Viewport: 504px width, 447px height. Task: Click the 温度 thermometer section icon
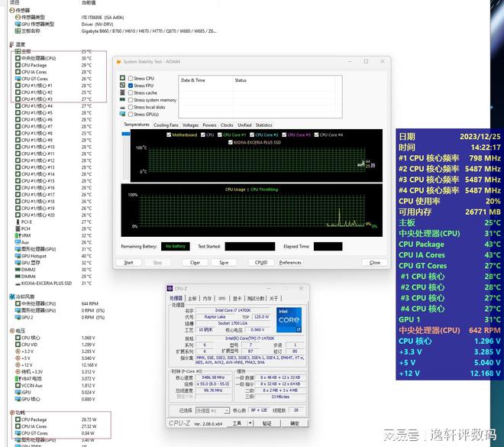pyautogui.click(x=12, y=44)
